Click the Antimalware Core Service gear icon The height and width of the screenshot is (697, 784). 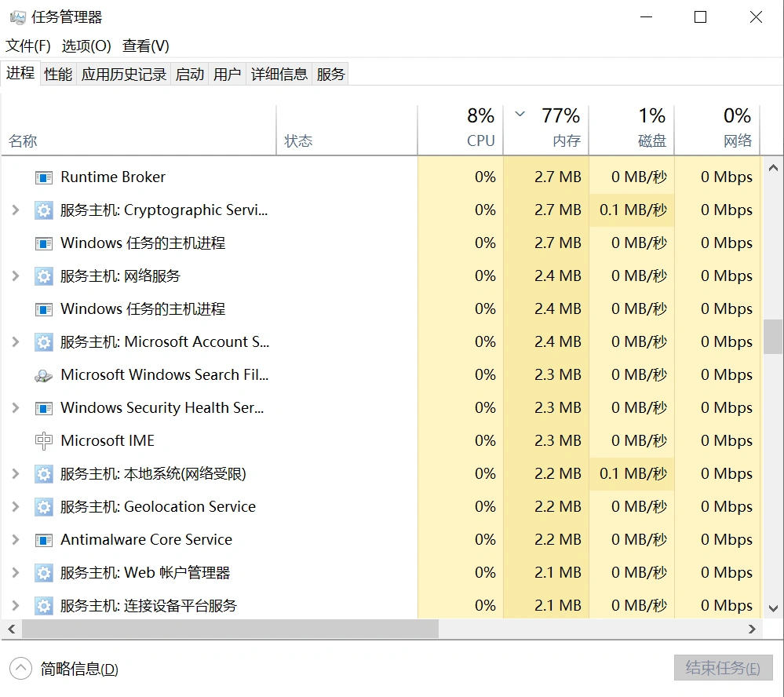45,539
